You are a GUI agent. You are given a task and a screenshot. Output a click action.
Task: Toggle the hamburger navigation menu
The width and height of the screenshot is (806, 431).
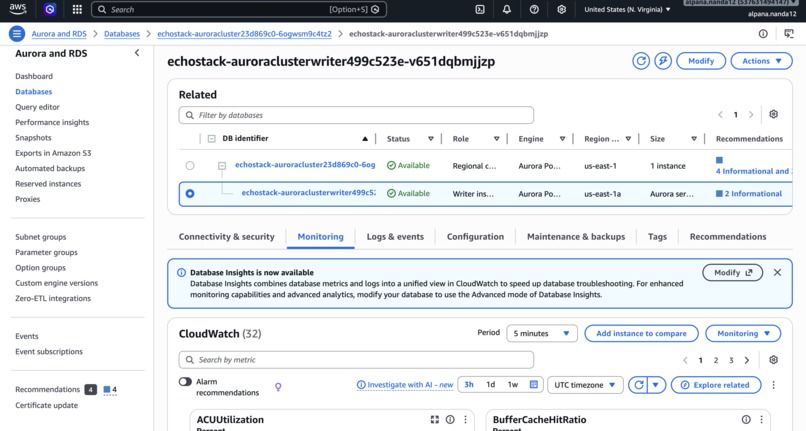(x=16, y=34)
